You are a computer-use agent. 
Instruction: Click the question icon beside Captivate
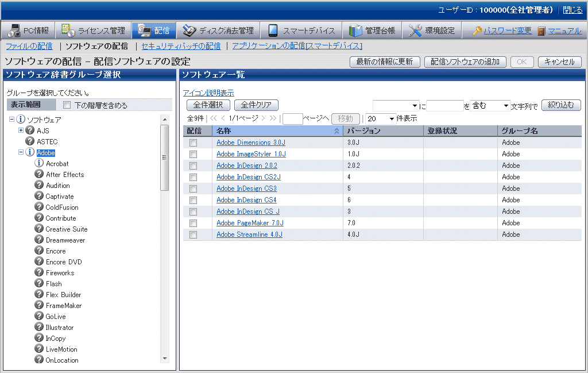tap(39, 195)
